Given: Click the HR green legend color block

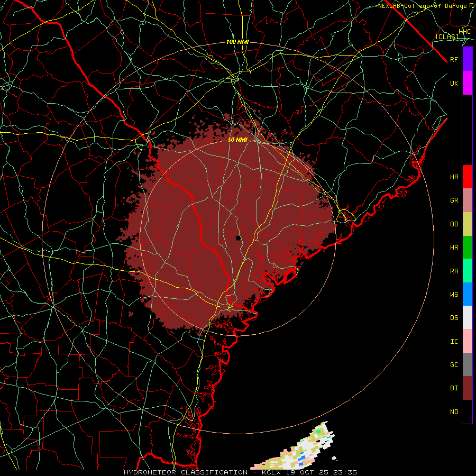Looking at the screenshot, I should tap(467, 248).
